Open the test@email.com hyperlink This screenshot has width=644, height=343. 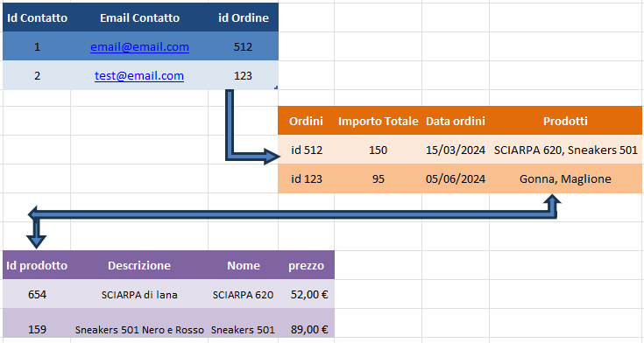click(139, 76)
